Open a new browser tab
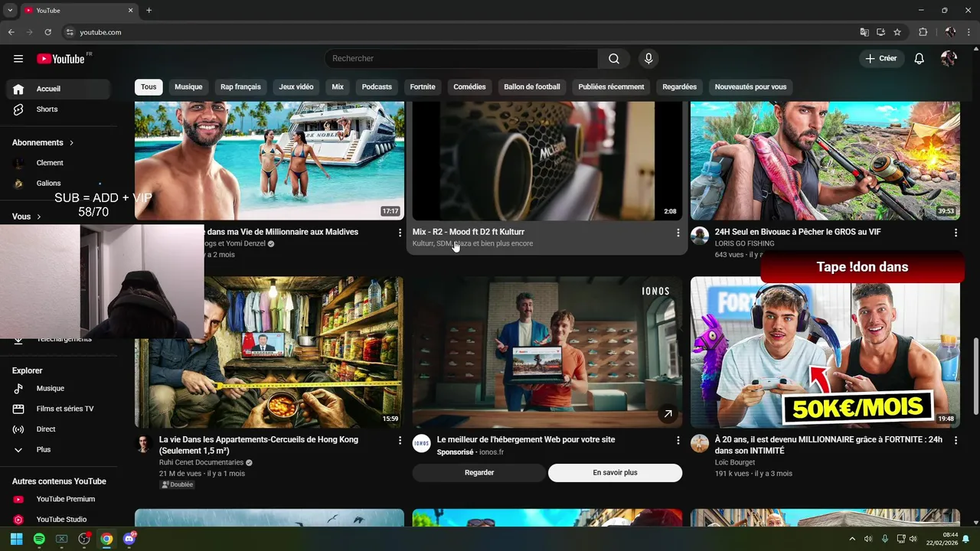980x551 pixels. click(149, 11)
